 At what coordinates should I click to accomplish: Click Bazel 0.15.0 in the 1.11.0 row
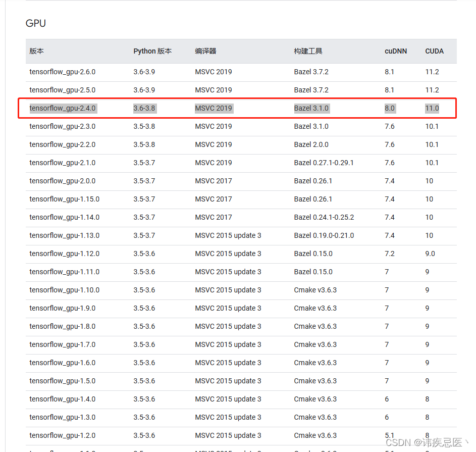pyautogui.click(x=313, y=272)
